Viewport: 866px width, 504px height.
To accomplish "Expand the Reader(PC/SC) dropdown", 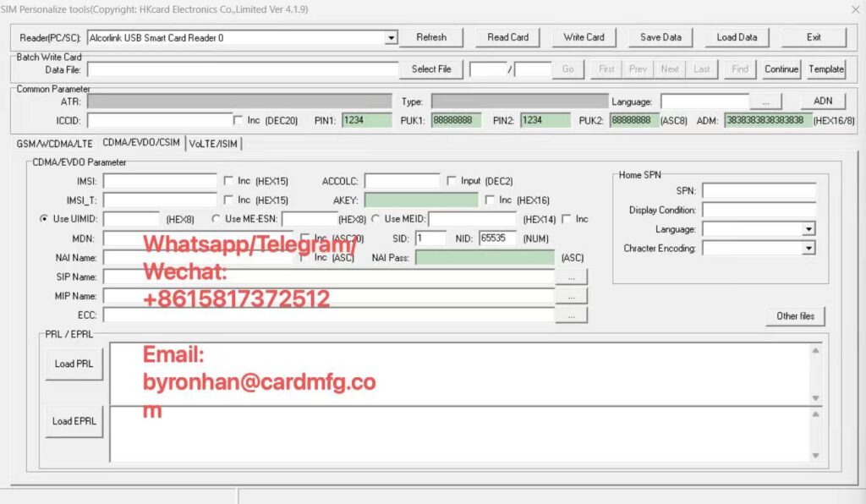I will (x=391, y=38).
